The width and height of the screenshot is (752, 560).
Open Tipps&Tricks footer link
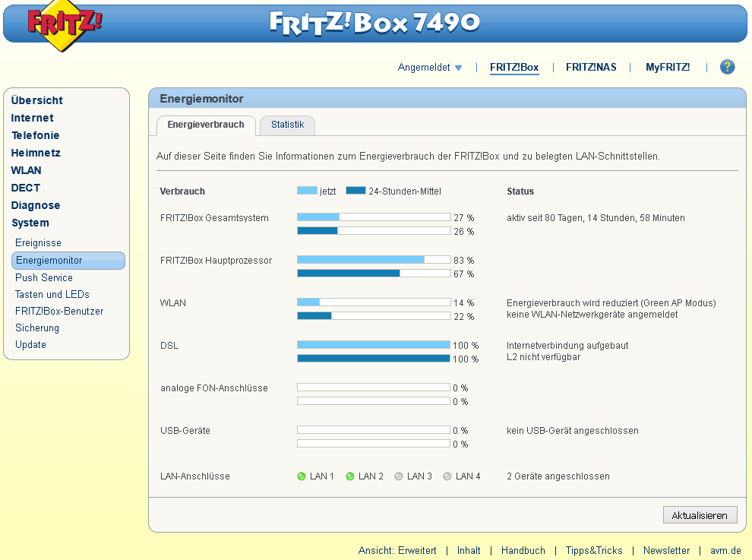click(x=594, y=550)
